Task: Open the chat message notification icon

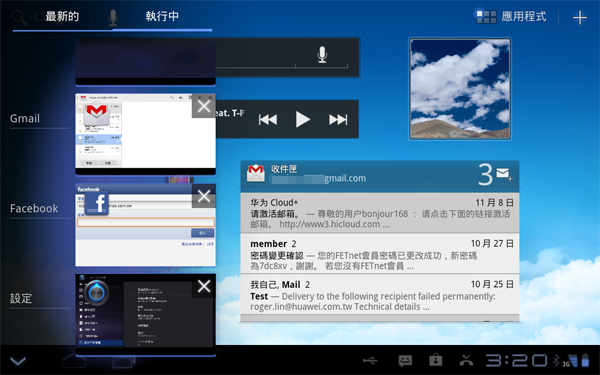Action: pyautogui.click(x=405, y=360)
